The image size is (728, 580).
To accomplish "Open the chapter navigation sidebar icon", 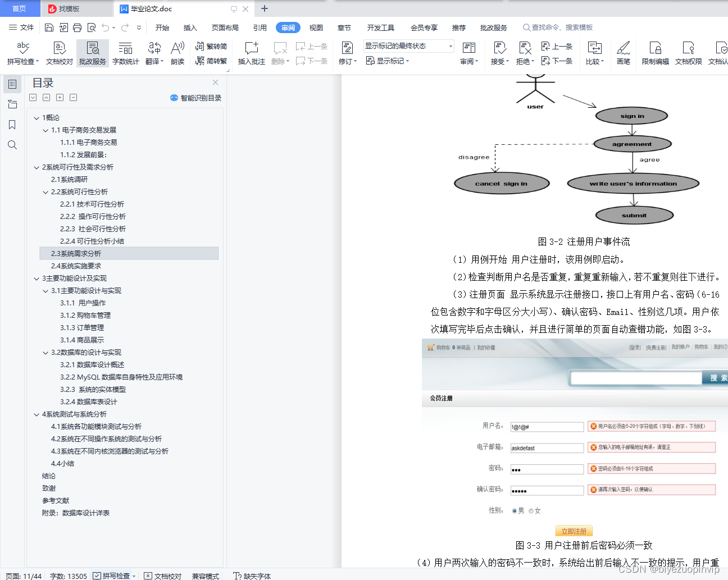I will click(12, 104).
